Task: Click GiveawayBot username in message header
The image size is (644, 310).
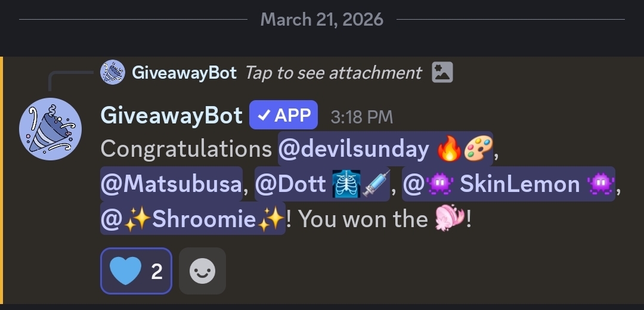Action: [x=172, y=116]
